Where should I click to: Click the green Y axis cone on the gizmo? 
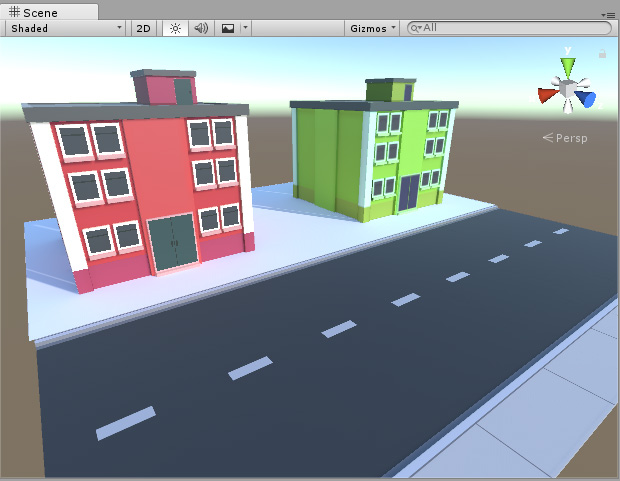tap(567, 67)
